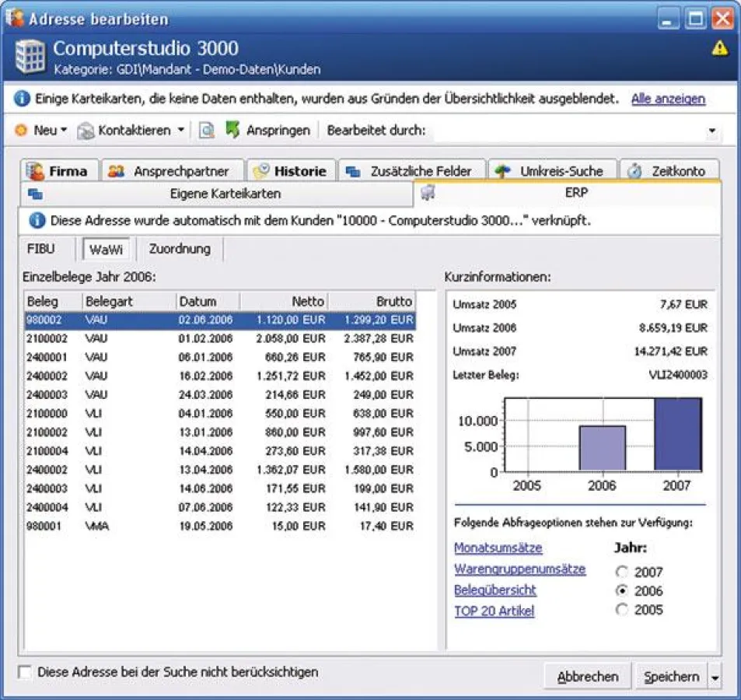Click the green Anspringen arrow icon
741x700 pixels.
(x=232, y=130)
